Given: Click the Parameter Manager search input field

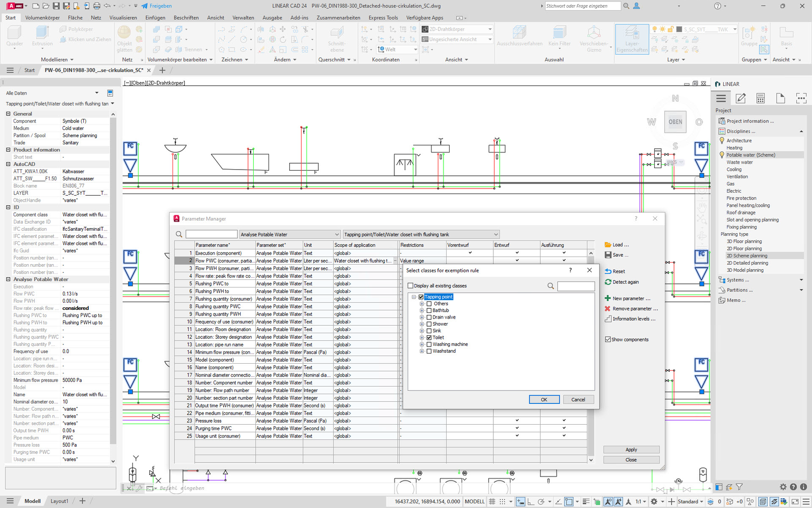Looking at the screenshot, I should click(211, 234).
